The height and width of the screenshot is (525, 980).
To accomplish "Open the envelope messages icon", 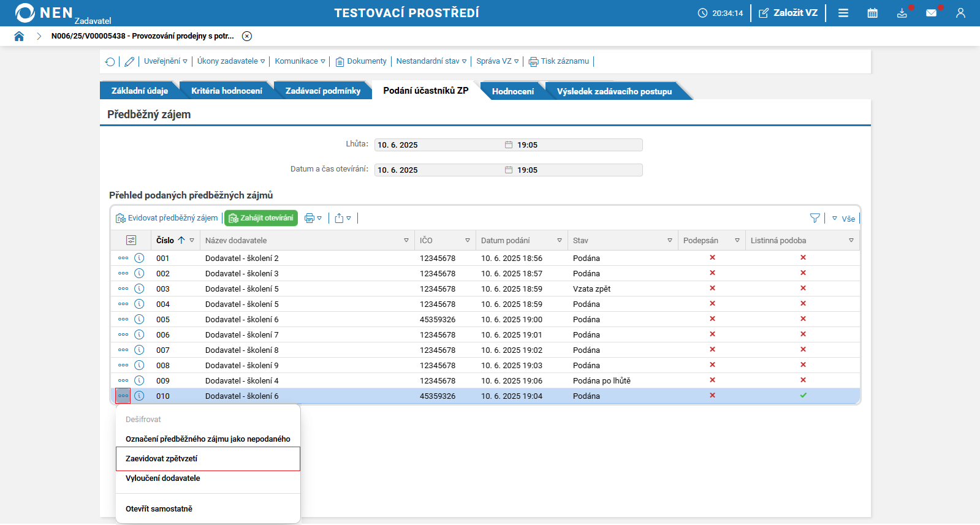I will [x=931, y=13].
